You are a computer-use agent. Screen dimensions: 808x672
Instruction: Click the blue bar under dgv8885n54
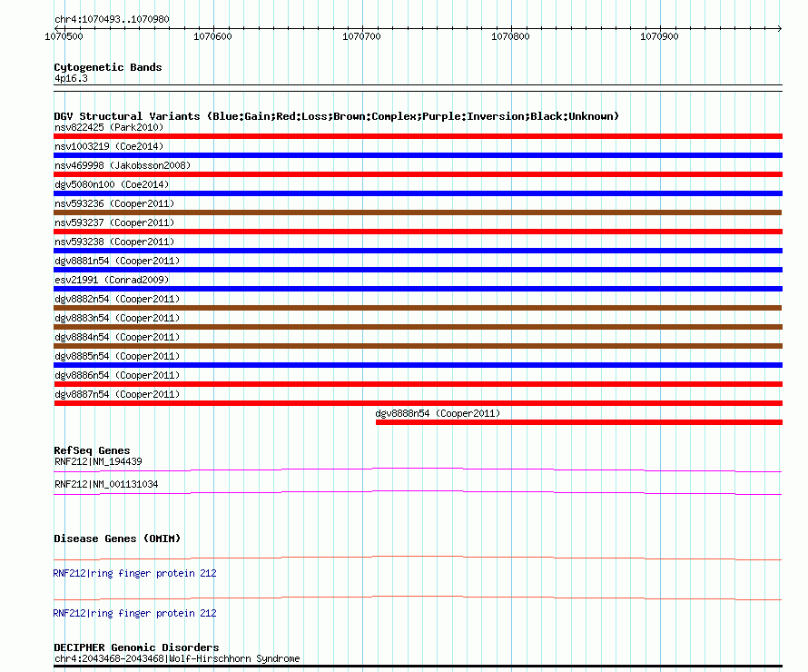(418, 365)
